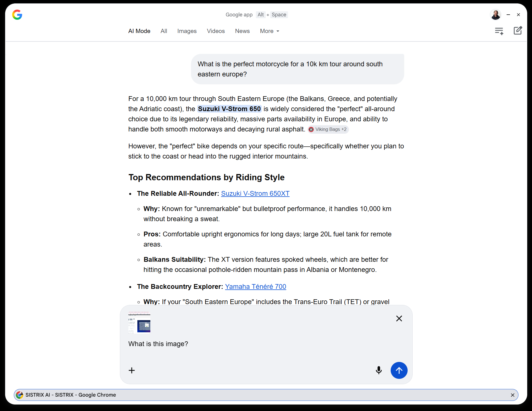Send the query with the blue arrow button
The image size is (532, 411).
click(399, 370)
